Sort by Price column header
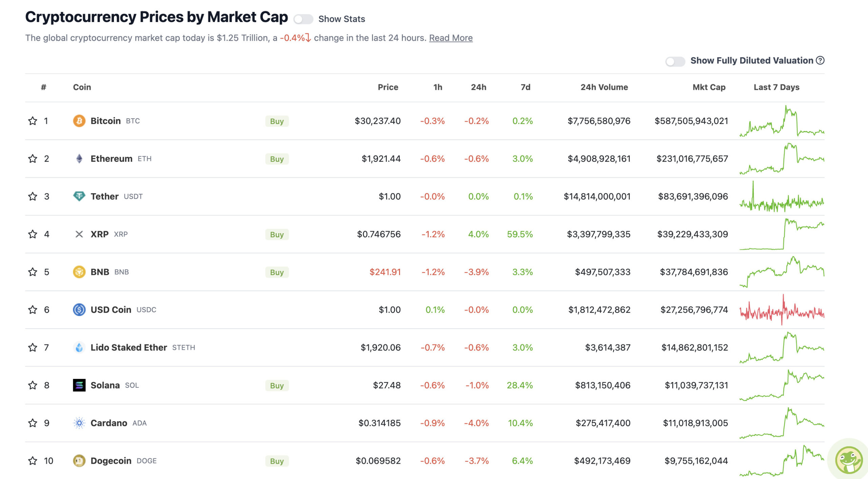The height and width of the screenshot is (479, 868). pos(388,87)
